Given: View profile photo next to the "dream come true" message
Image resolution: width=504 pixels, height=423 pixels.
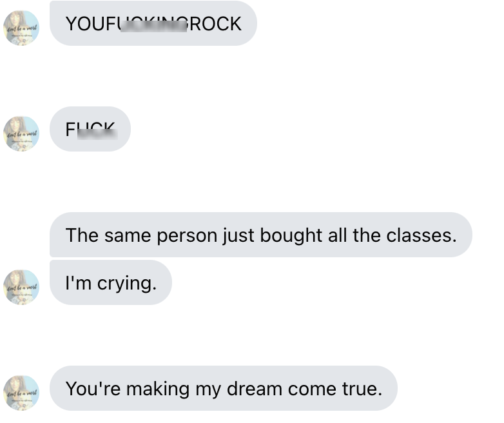Looking at the screenshot, I should point(21,393).
